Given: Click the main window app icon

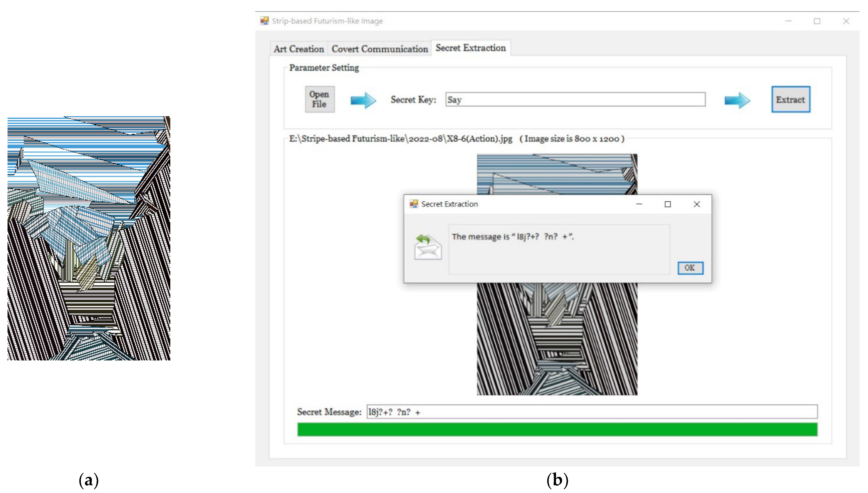Looking at the screenshot, I should click(264, 21).
